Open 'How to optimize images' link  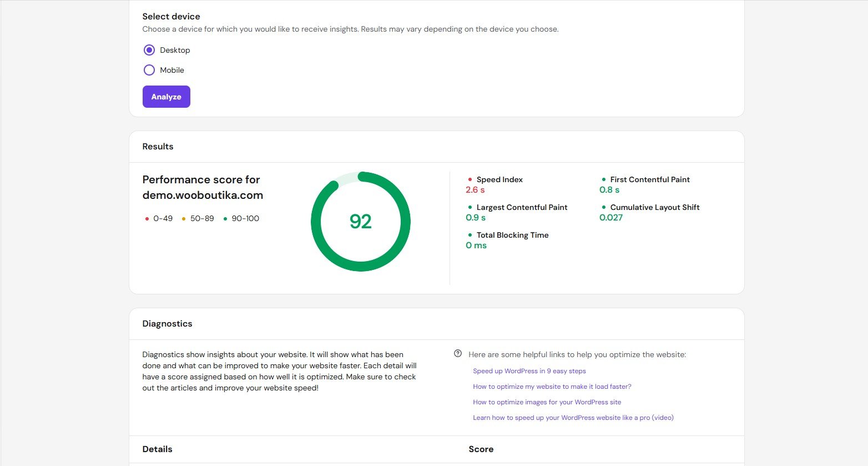click(547, 402)
